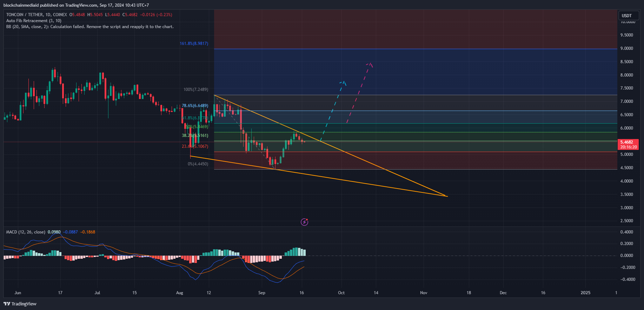644x310 pixels.
Task: Click the 5.4682 current price tag
Action: tap(628, 145)
